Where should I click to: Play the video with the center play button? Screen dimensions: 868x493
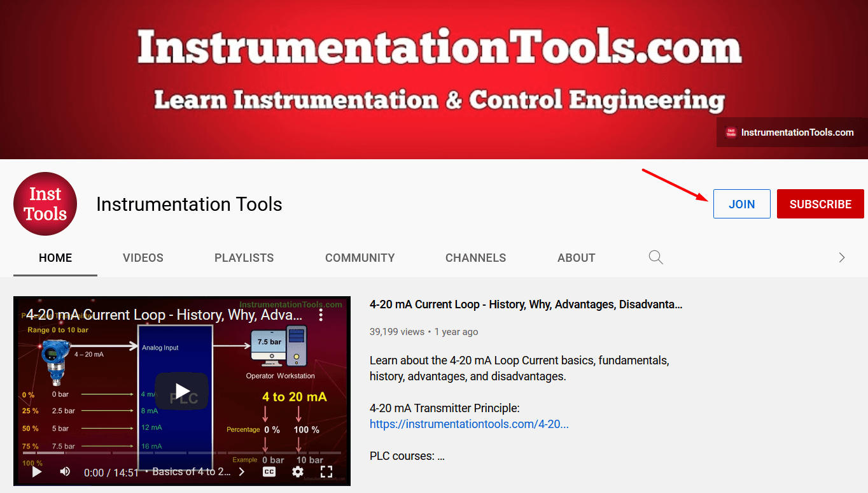182,390
